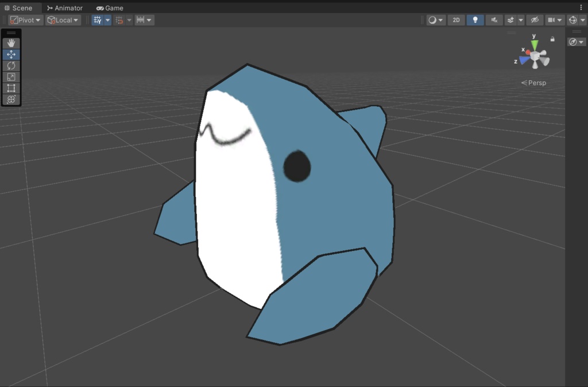This screenshot has width=588, height=387.
Task: Open the Pivot mode dropdown
Action: point(25,20)
